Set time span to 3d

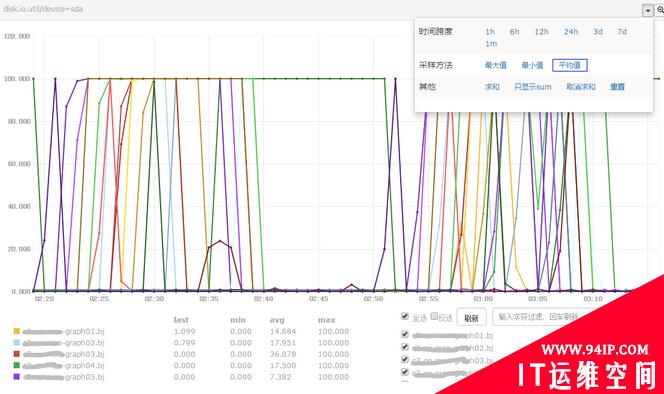598,32
